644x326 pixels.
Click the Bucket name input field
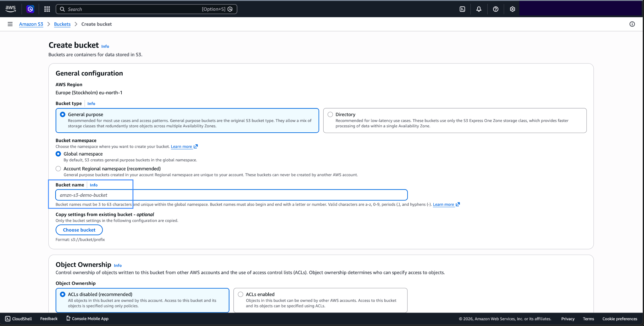pos(231,195)
